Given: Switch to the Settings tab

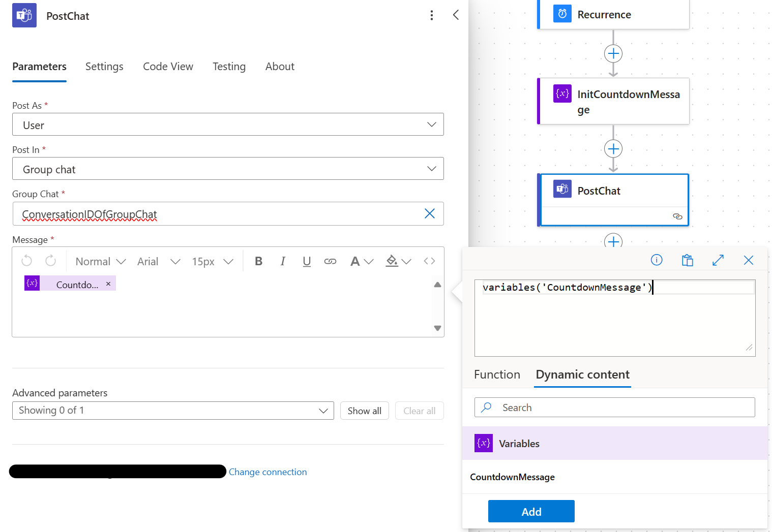Looking at the screenshot, I should (x=104, y=67).
